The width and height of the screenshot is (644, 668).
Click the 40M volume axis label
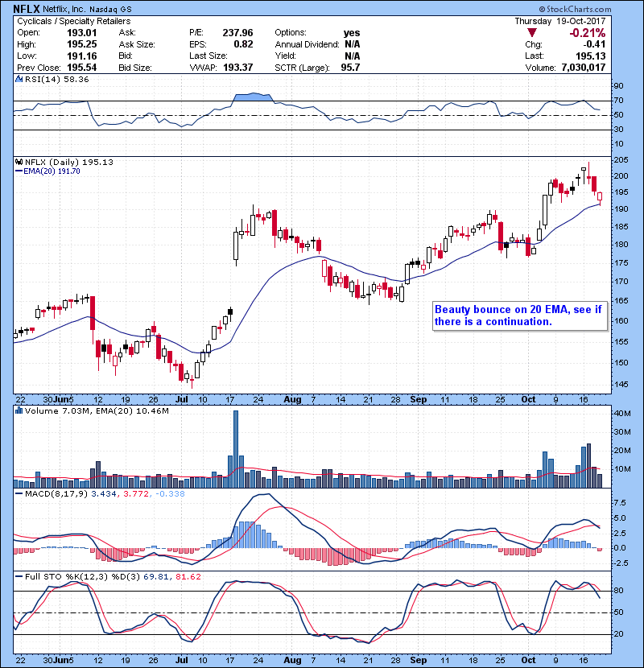pos(621,413)
